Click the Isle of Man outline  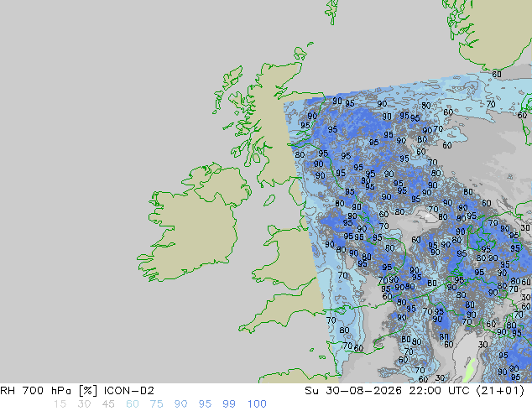(269, 200)
